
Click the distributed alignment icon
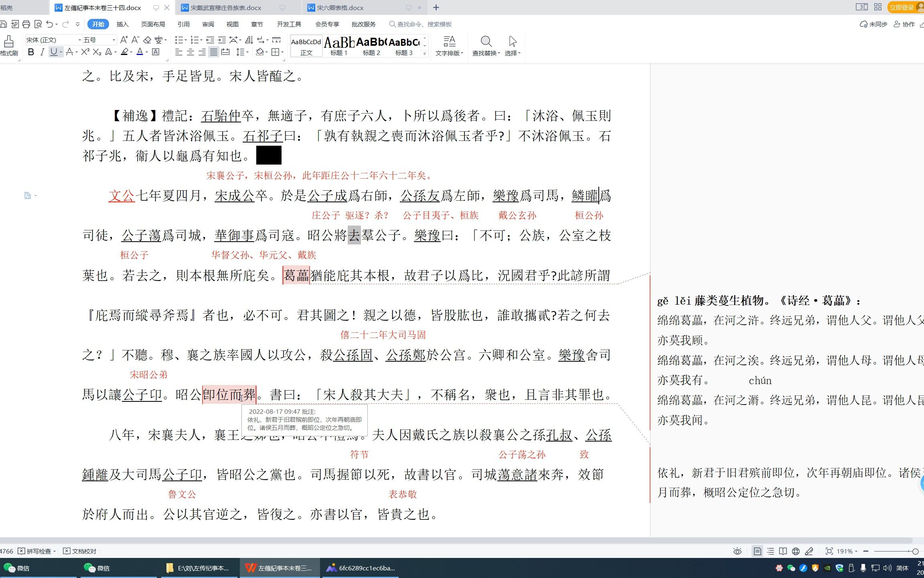pyautogui.click(x=225, y=52)
